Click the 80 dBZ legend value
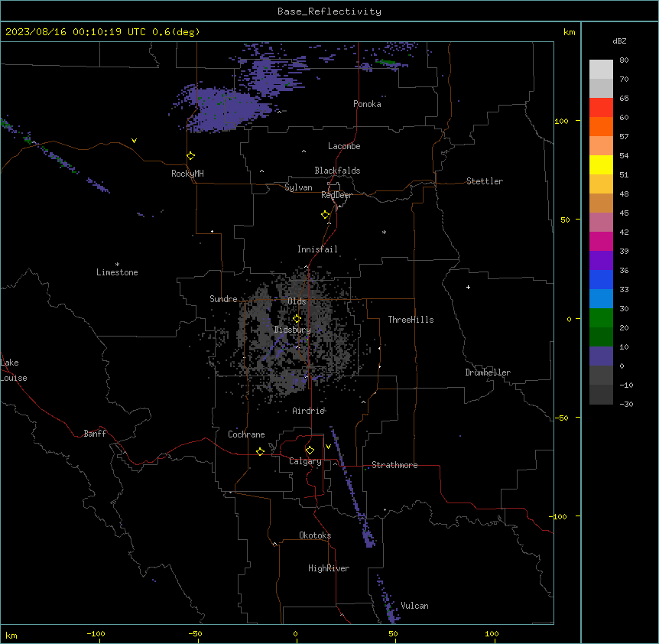This screenshot has height=644, width=659. click(624, 60)
